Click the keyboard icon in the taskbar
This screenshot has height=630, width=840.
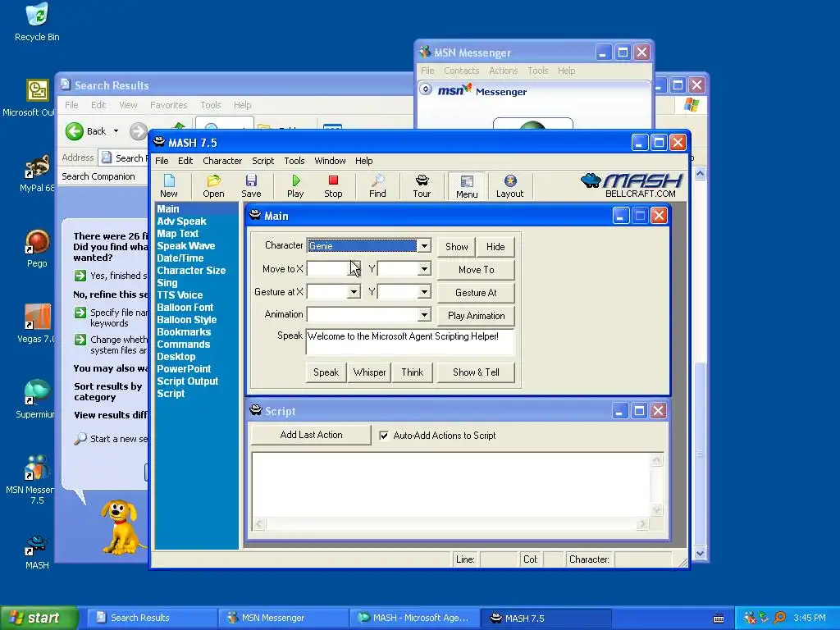click(x=719, y=619)
